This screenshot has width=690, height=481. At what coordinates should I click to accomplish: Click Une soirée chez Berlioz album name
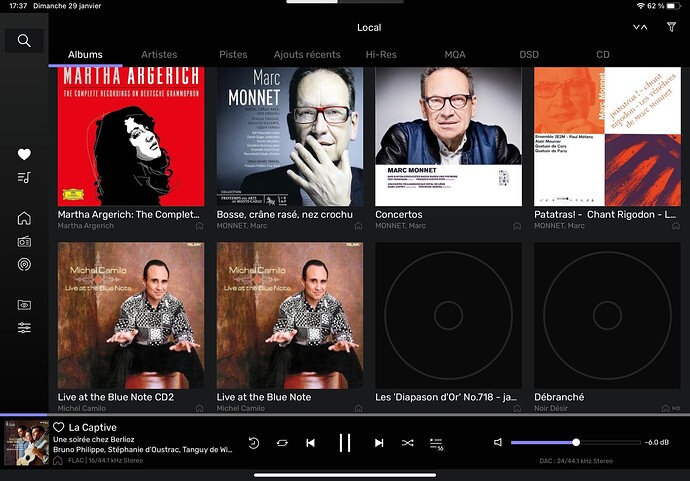pos(94,439)
